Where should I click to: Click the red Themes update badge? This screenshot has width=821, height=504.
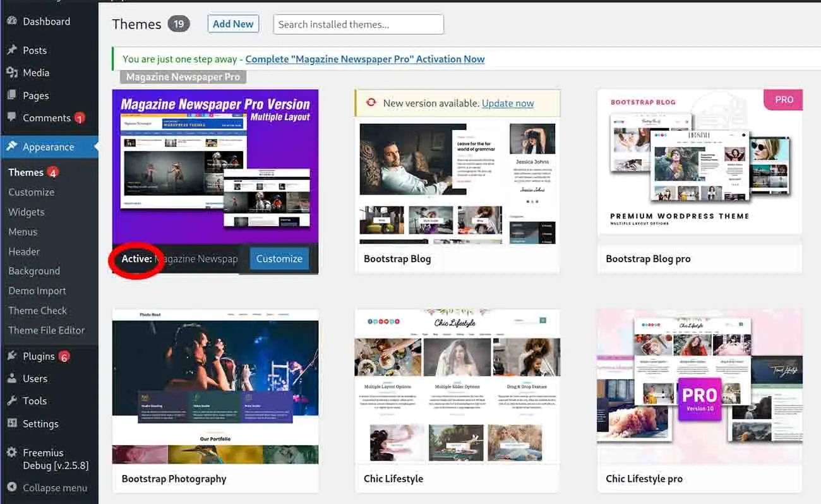(x=53, y=172)
